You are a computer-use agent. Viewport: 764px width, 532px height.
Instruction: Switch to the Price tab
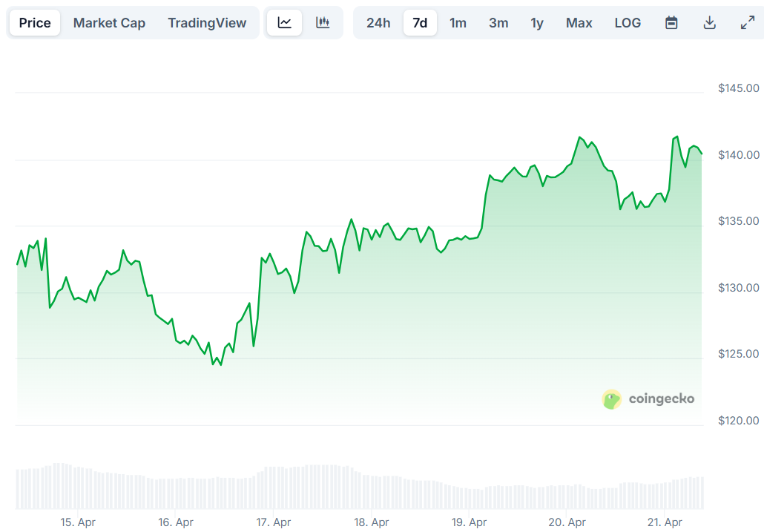[35, 23]
